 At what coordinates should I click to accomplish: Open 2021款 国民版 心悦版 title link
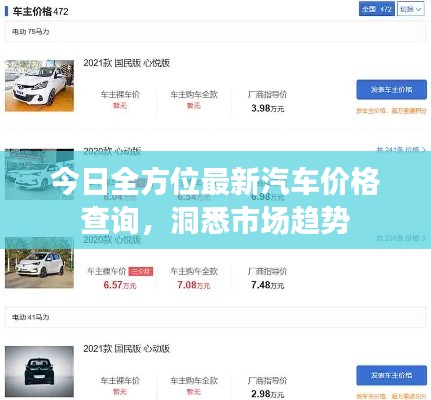click(x=127, y=63)
